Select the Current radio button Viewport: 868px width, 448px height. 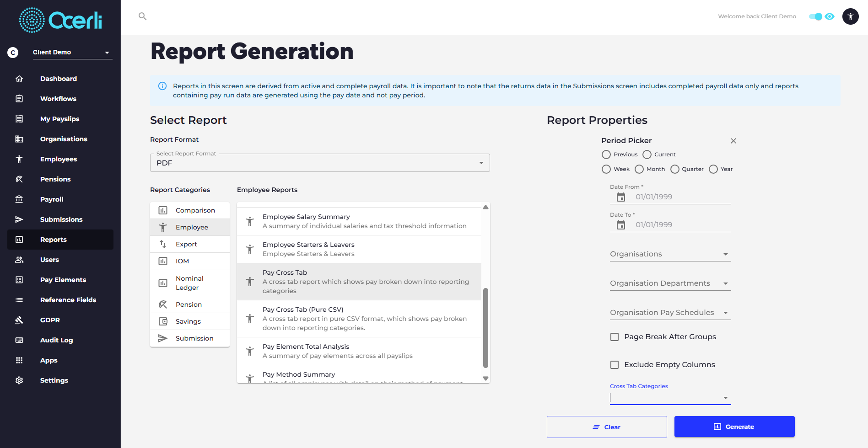click(647, 155)
